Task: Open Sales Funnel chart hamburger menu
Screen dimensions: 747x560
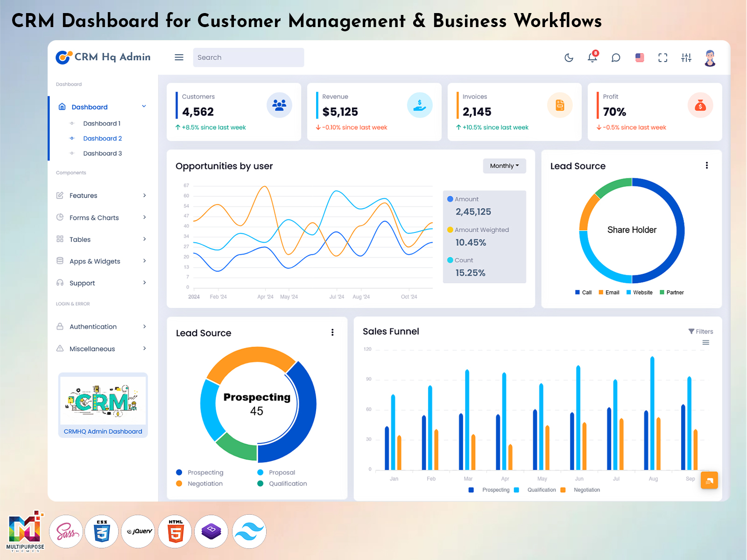Action: (x=706, y=343)
